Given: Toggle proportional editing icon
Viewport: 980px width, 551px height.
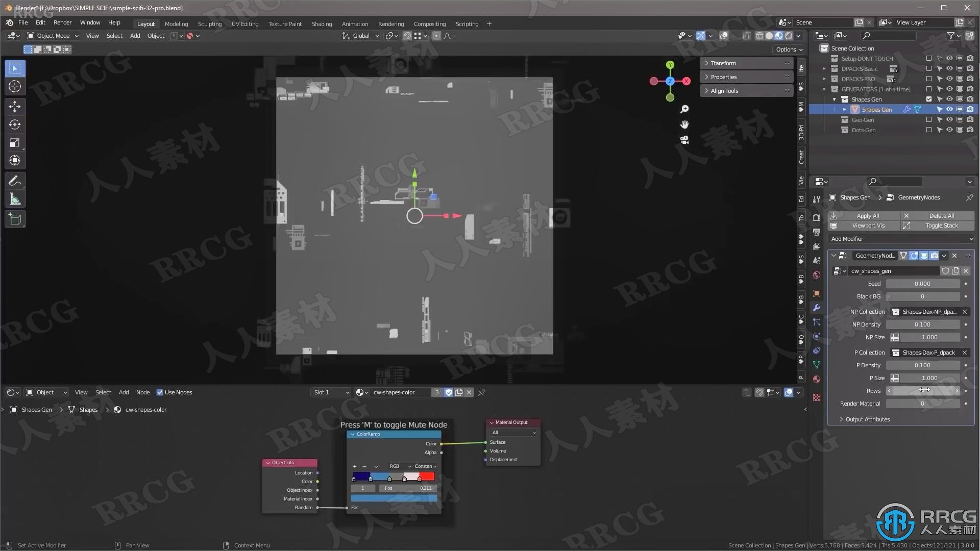Looking at the screenshot, I should coord(436,36).
